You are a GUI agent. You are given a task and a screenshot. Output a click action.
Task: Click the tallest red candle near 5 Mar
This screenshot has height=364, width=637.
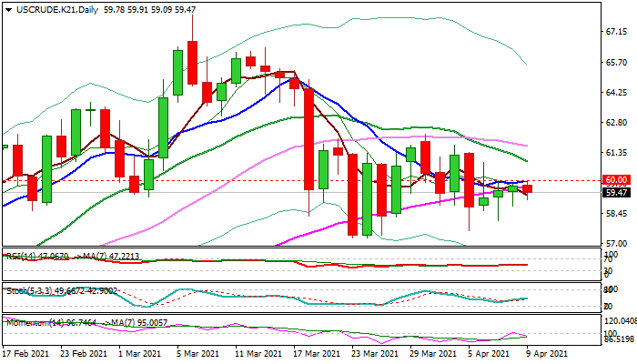point(193,62)
